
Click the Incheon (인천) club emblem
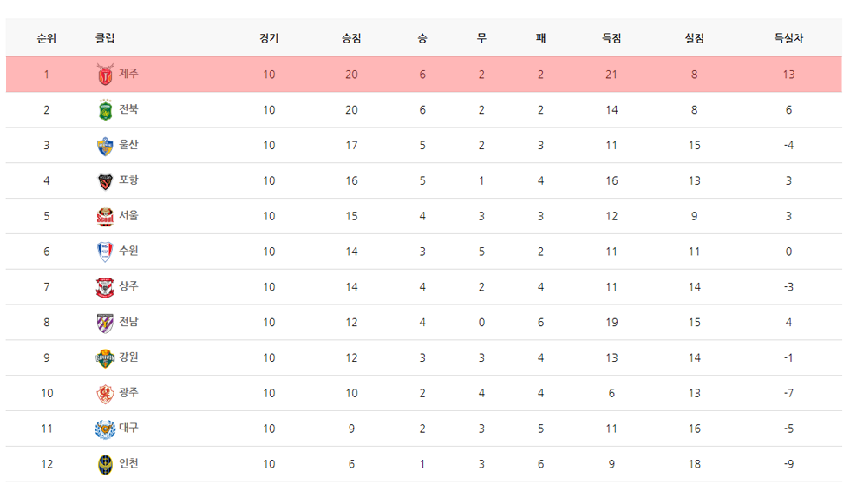click(105, 464)
